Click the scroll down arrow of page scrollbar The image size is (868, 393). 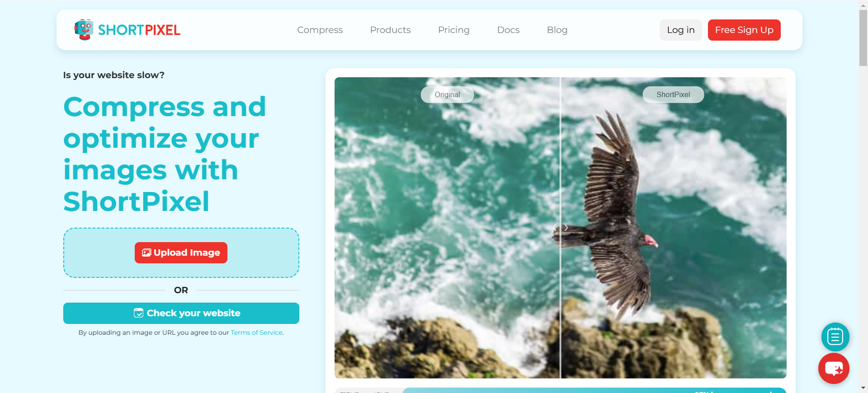[863, 388]
